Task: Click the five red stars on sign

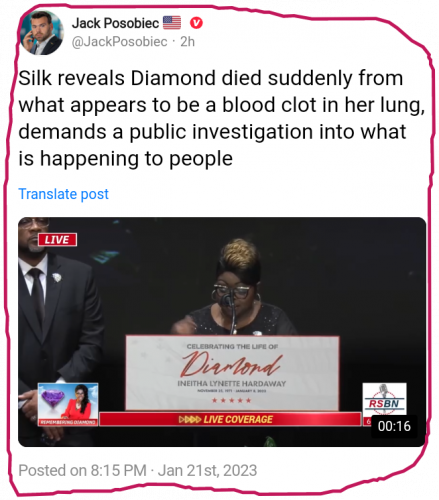Action: tap(232, 400)
